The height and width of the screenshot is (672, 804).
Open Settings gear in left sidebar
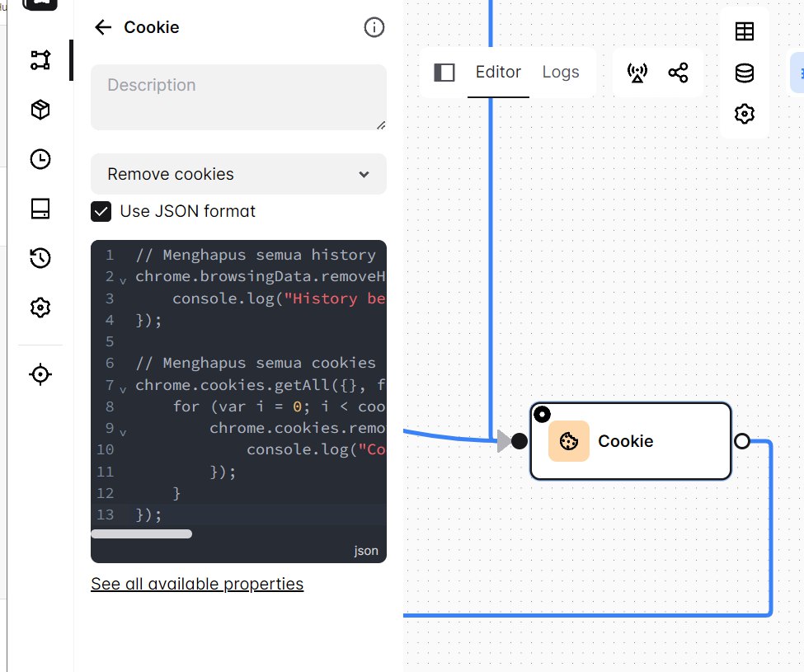pyautogui.click(x=40, y=308)
